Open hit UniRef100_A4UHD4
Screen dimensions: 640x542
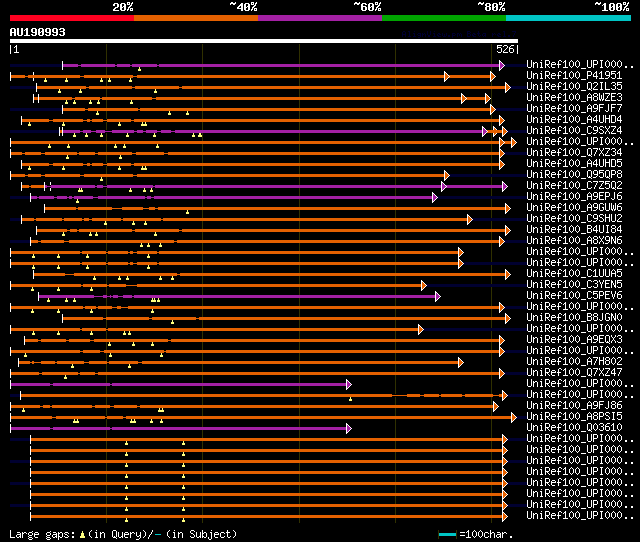[574, 119]
